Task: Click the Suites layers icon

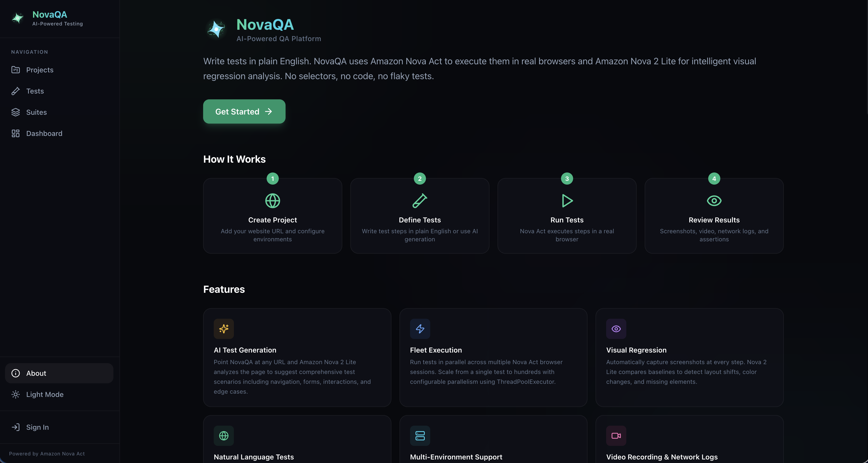Action: (x=16, y=112)
